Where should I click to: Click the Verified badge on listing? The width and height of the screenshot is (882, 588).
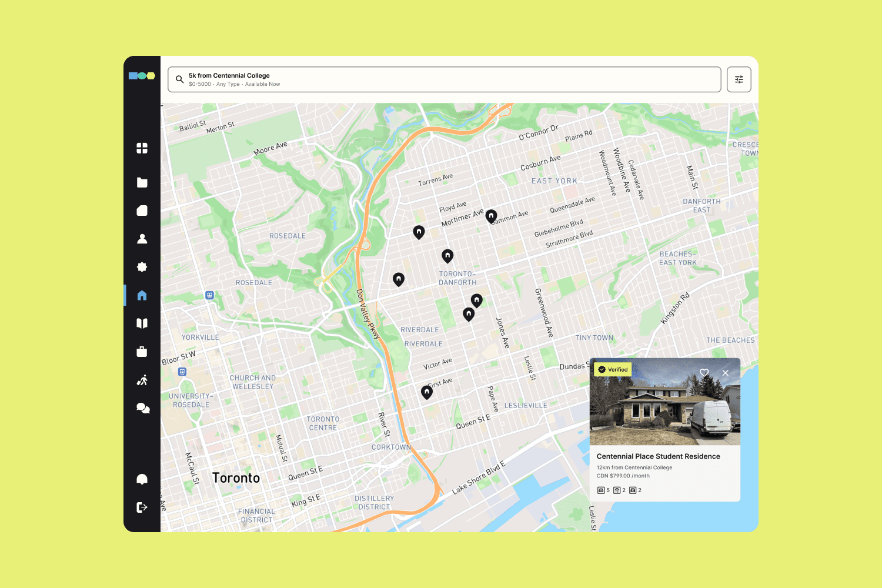[613, 370]
